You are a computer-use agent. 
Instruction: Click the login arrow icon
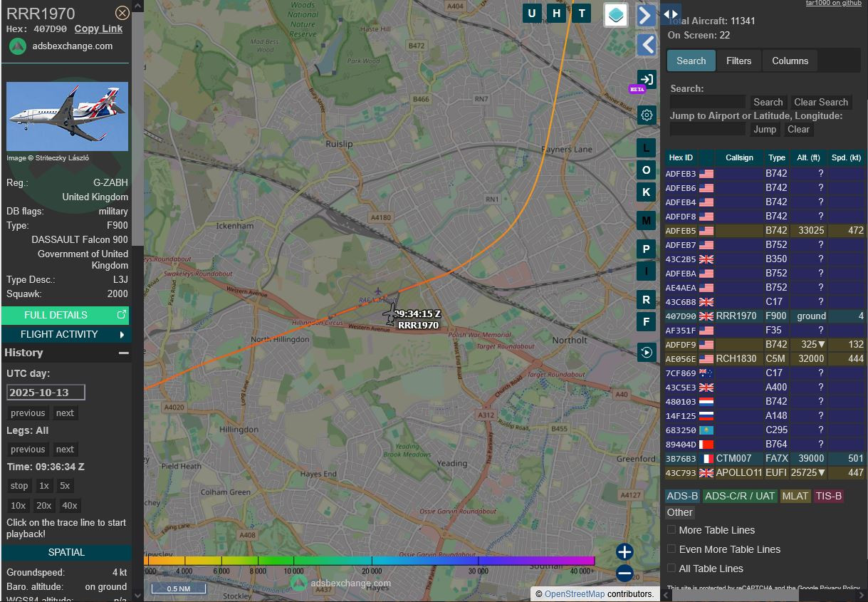[647, 80]
